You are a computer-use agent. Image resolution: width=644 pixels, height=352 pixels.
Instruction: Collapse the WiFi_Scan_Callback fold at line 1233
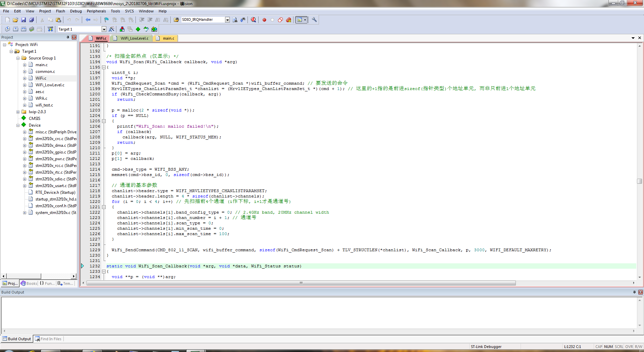104,271
